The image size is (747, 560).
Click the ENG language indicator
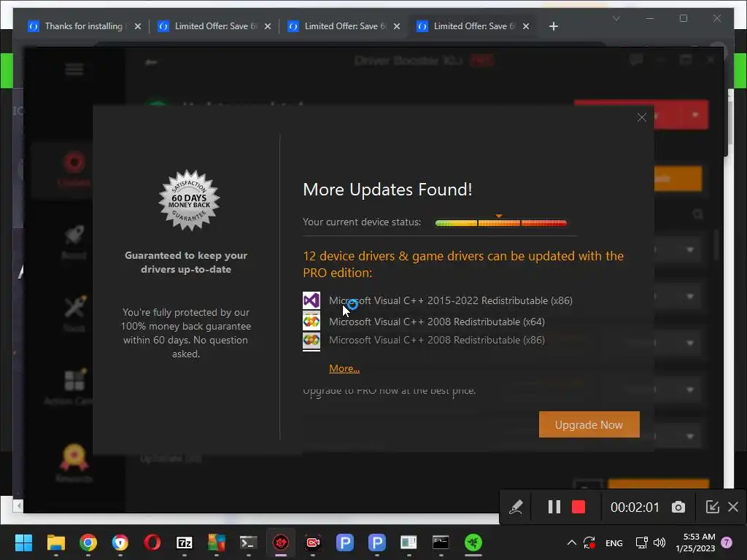point(614,542)
